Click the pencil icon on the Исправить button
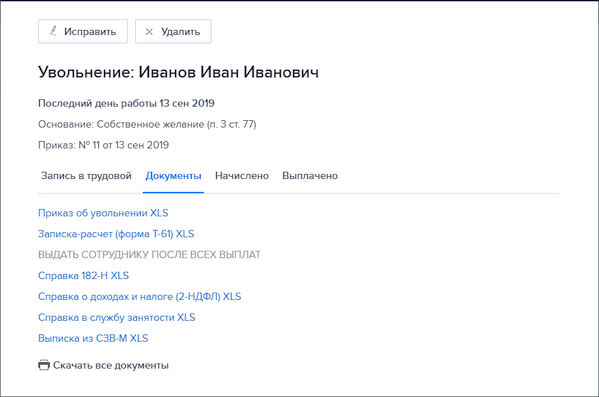The image size is (599, 397). pyautogui.click(x=53, y=31)
